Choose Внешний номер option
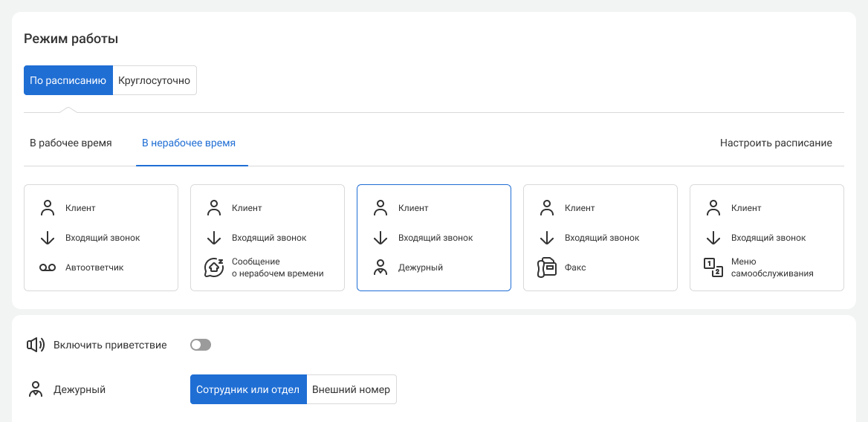Screen dimensions: 868x422 tap(351, 389)
